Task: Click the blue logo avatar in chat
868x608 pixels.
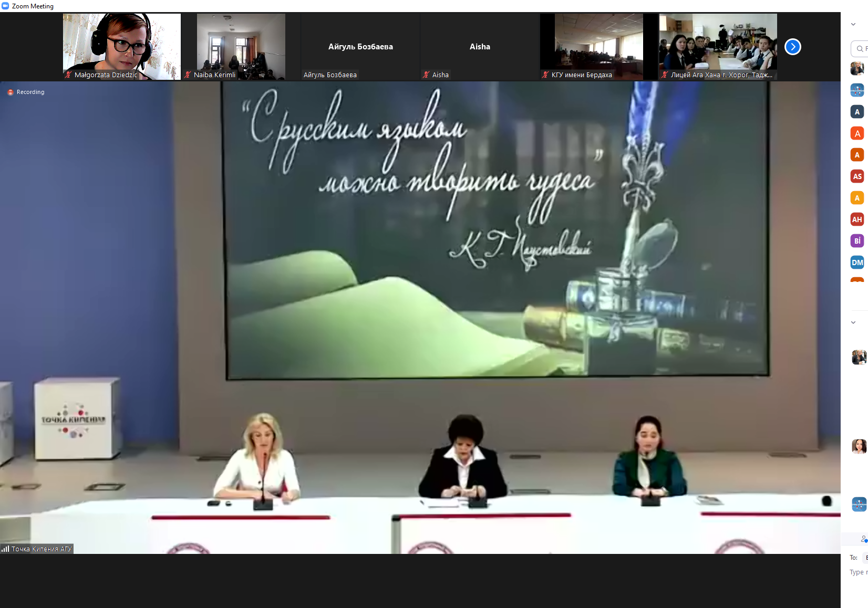Action: click(859, 505)
